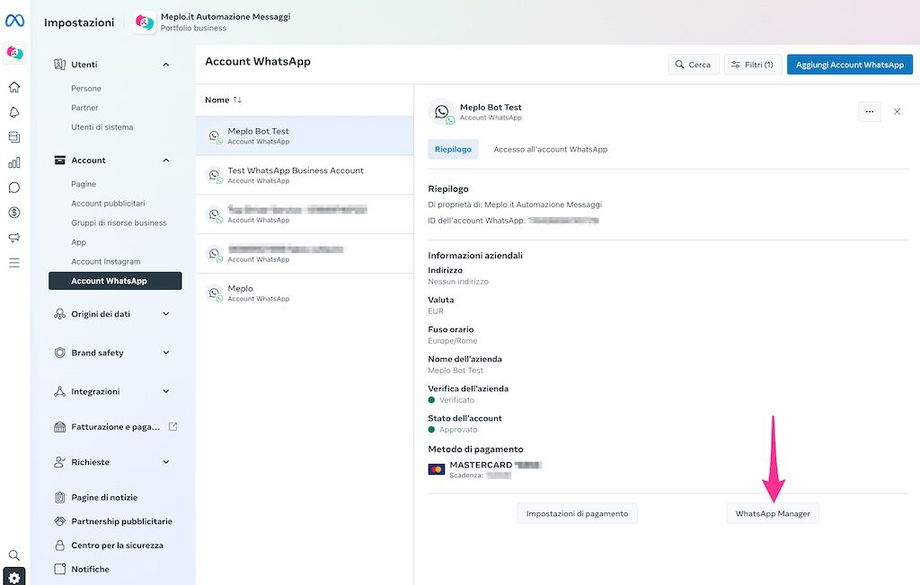Collapse the Utenti section
The height and width of the screenshot is (585, 920).
point(166,65)
